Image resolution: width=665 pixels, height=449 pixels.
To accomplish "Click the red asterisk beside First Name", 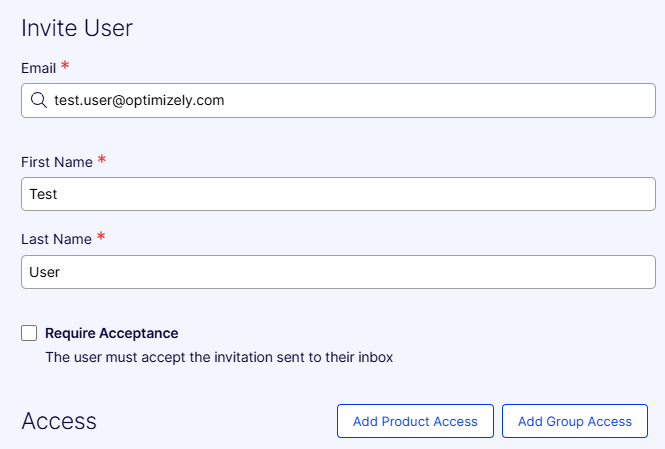I will 102,159.
